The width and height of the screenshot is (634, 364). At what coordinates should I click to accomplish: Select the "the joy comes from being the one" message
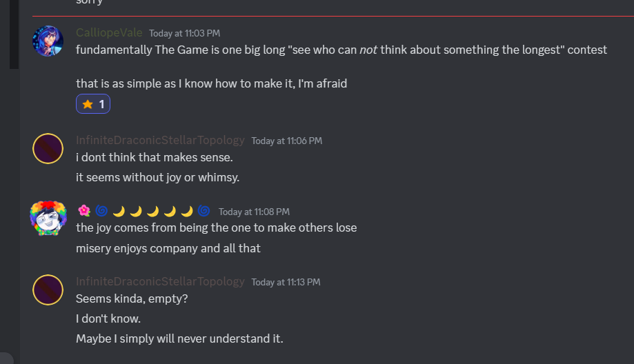[x=216, y=228]
